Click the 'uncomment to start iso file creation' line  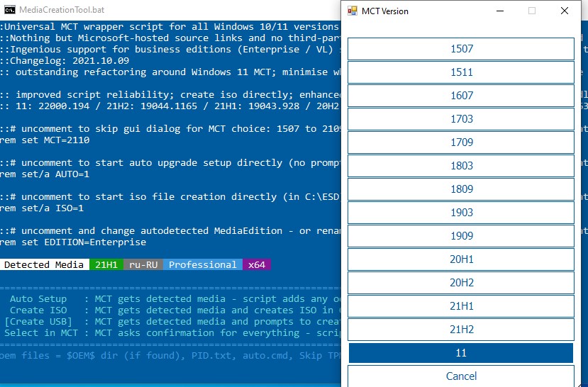tap(170, 196)
